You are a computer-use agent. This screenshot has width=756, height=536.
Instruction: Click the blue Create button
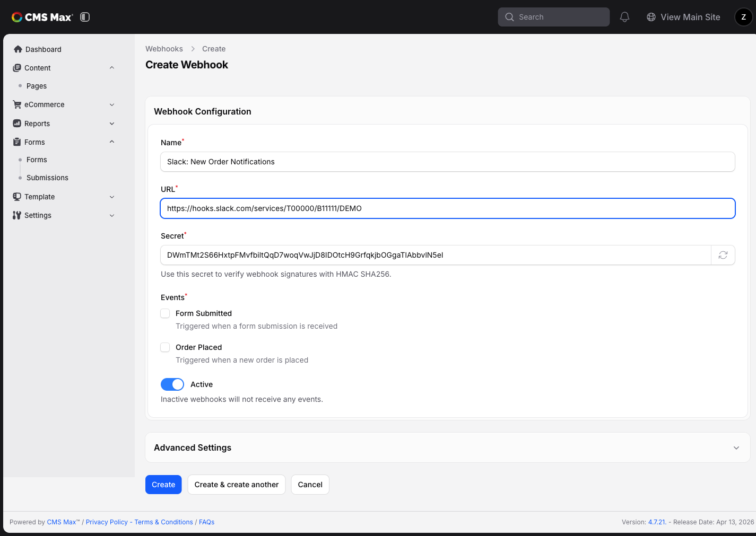click(163, 485)
